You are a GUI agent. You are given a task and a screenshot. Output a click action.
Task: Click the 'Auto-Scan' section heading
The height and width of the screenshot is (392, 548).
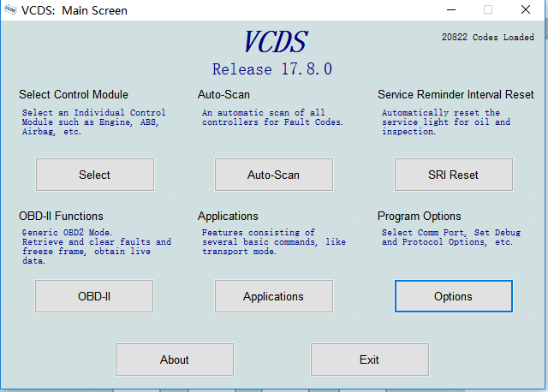pyautogui.click(x=223, y=94)
